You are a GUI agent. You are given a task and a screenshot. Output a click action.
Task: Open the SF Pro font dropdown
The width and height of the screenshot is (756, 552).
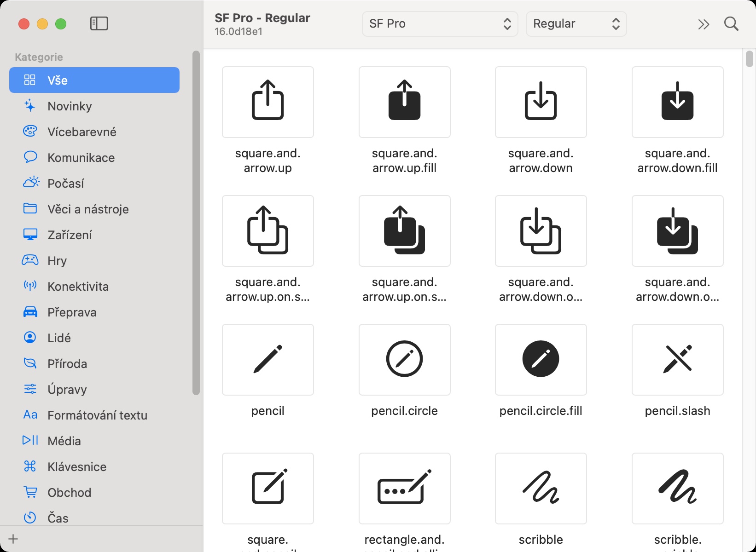[440, 24]
